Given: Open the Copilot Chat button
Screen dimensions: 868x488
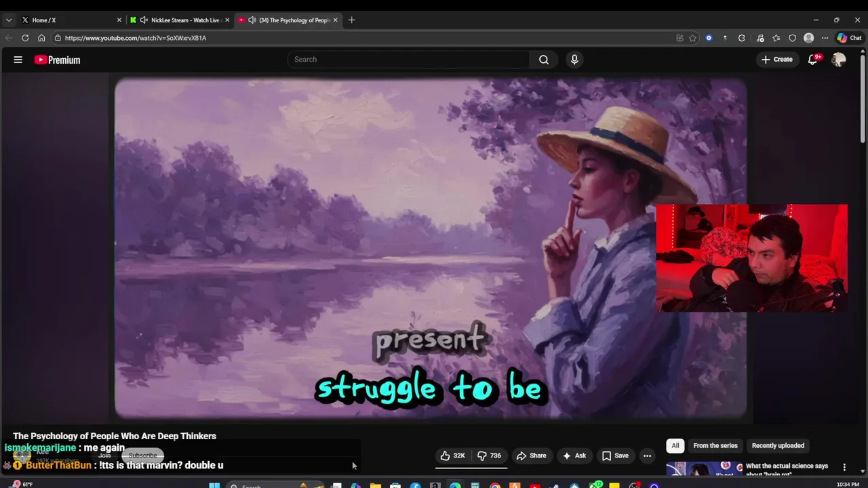Looking at the screenshot, I should click(x=849, y=38).
